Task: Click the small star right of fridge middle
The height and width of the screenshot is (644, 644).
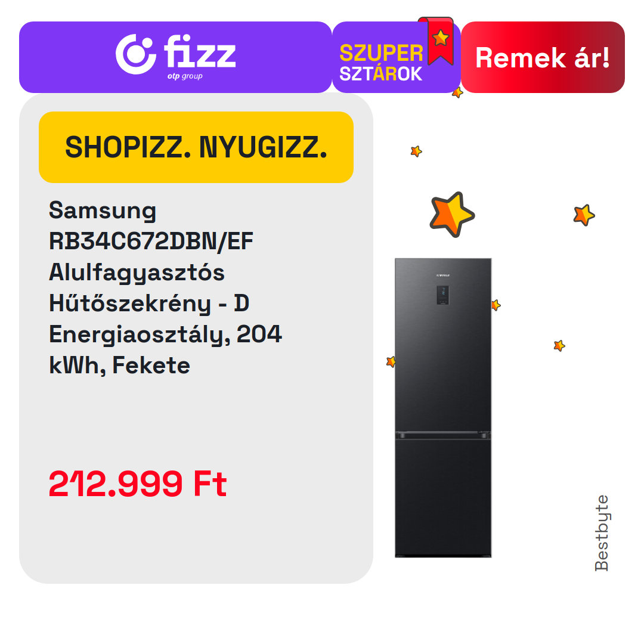Action: click(x=559, y=346)
